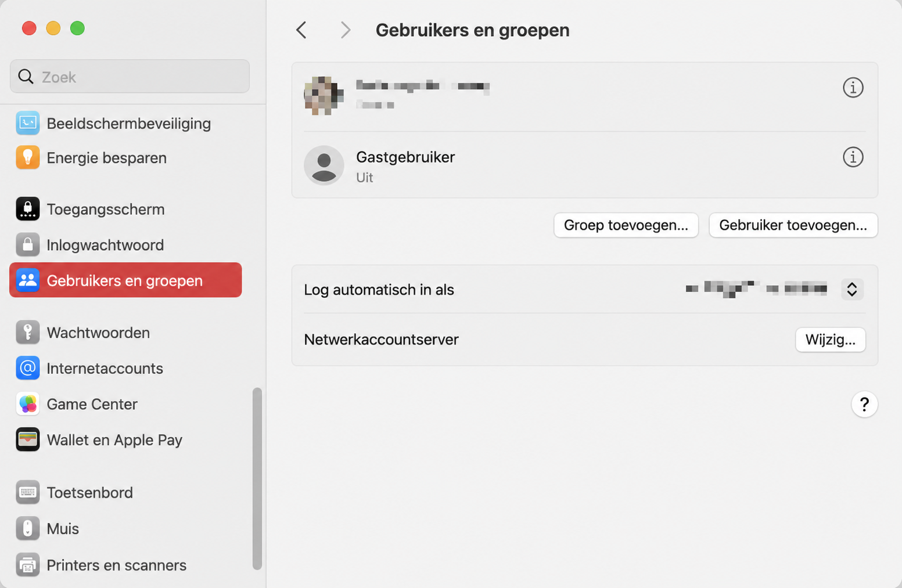The height and width of the screenshot is (588, 902).
Task: Click the Beeldschermbeveiliging icon in sidebar
Action: (28, 123)
